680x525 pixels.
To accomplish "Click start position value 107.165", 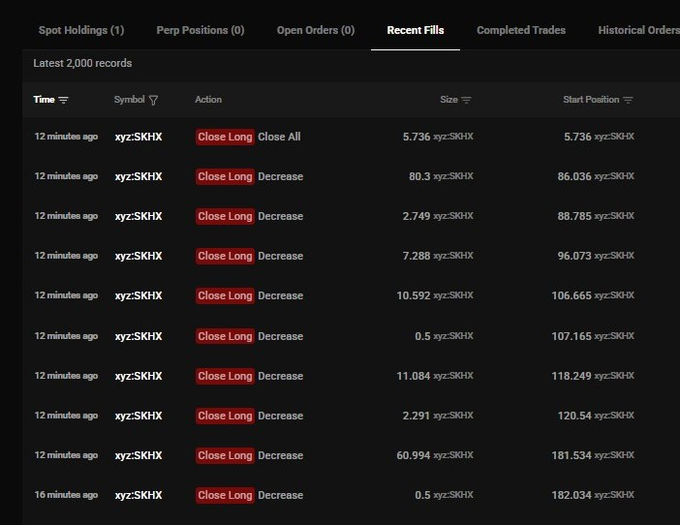I will [x=571, y=336].
